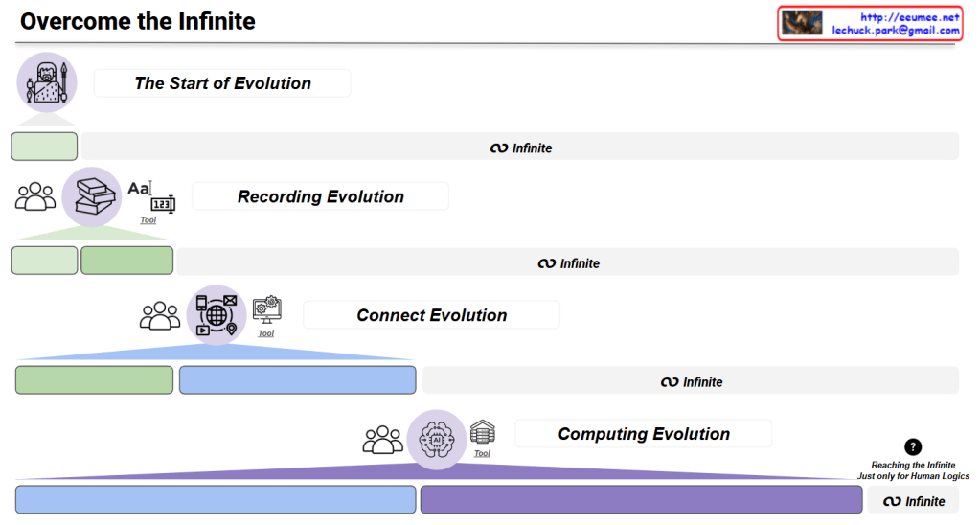980x525 pixels.
Task: Click the people group icon beside the books
Action: click(x=36, y=196)
